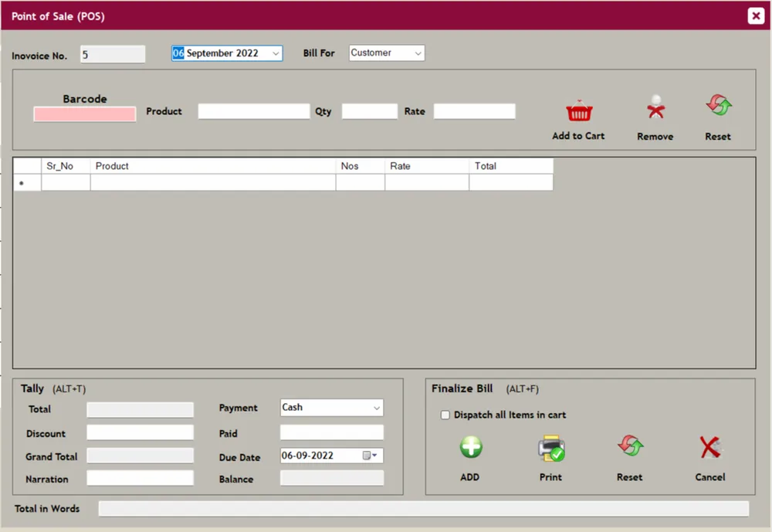
Task: Click the Total in Words field
Action: (x=423, y=509)
